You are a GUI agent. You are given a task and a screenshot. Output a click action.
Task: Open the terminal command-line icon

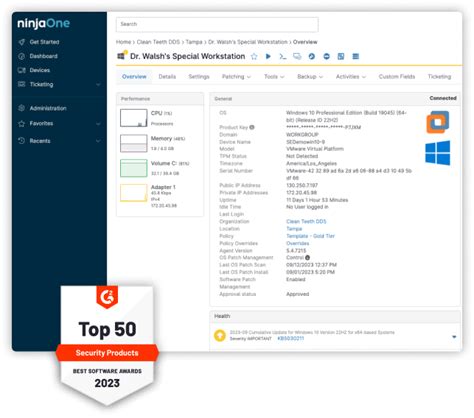283,56
